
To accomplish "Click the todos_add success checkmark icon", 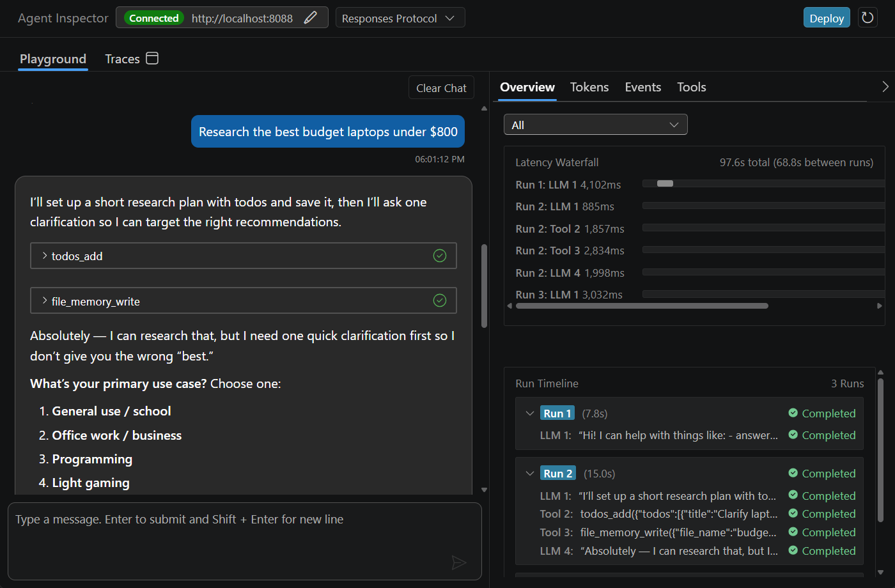I will pyautogui.click(x=440, y=256).
